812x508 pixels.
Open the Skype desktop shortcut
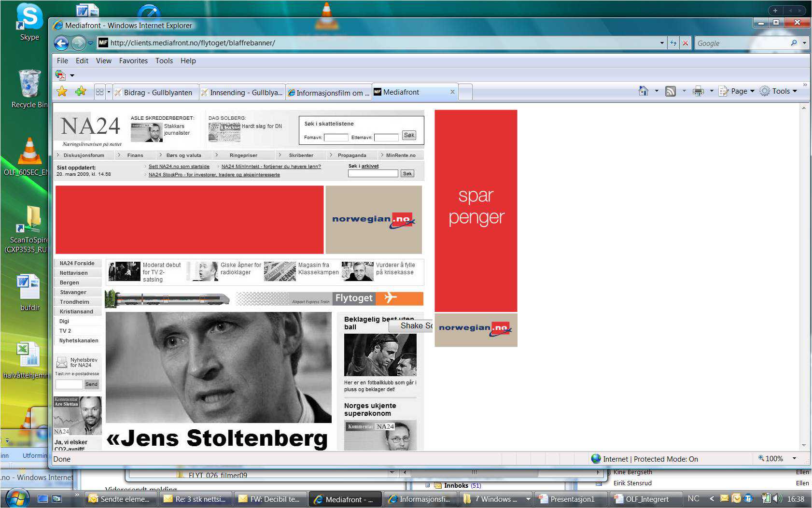point(29,23)
